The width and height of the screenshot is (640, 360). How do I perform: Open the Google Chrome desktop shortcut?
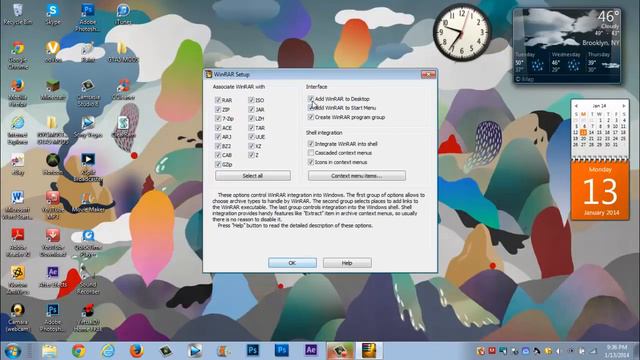pyautogui.click(x=18, y=55)
